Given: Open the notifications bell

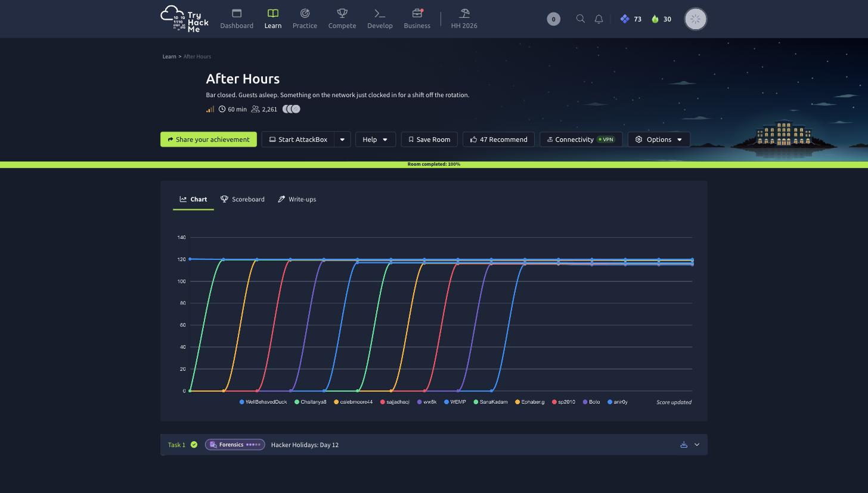Looking at the screenshot, I should click(x=599, y=19).
